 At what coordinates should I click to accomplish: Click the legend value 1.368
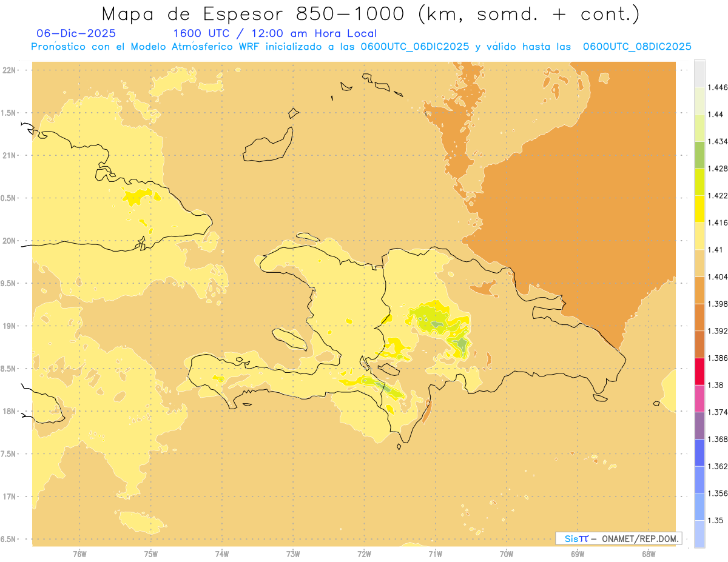[718, 439]
